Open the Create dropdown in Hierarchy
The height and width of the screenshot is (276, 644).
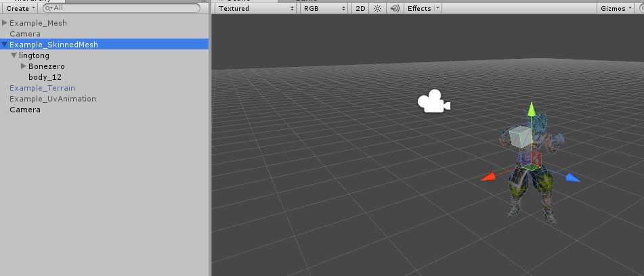(x=20, y=8)
